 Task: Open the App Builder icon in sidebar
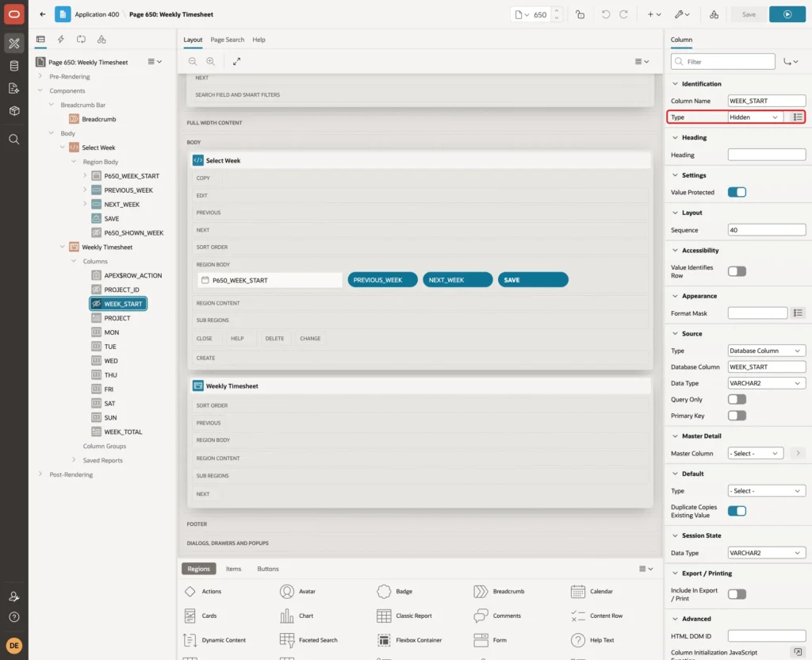point(14,43)
